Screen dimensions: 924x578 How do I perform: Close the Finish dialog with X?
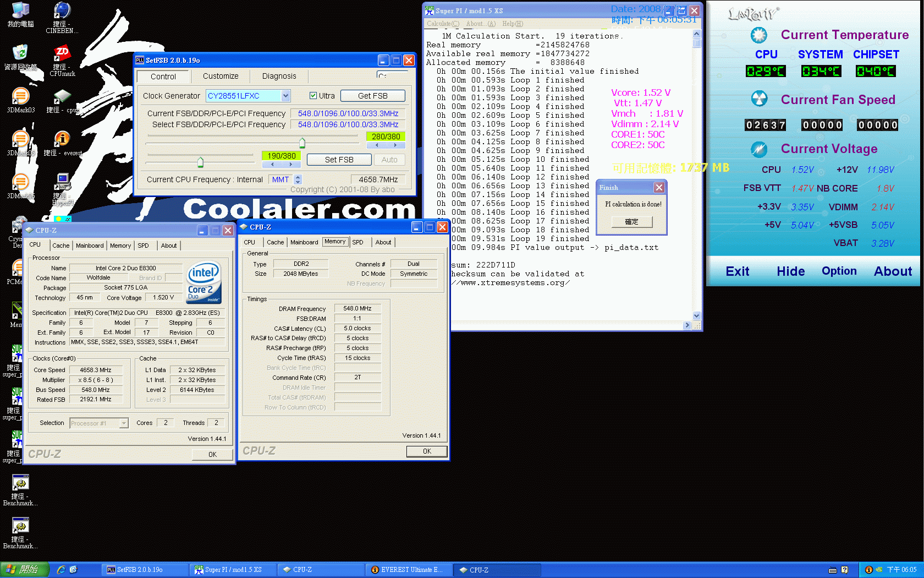click(x=659, y=188)
